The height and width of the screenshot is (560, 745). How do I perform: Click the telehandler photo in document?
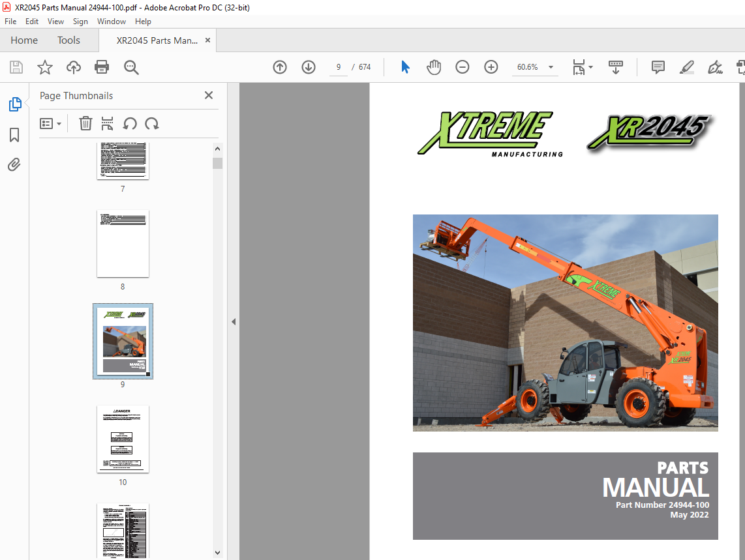tap(566, 323)
